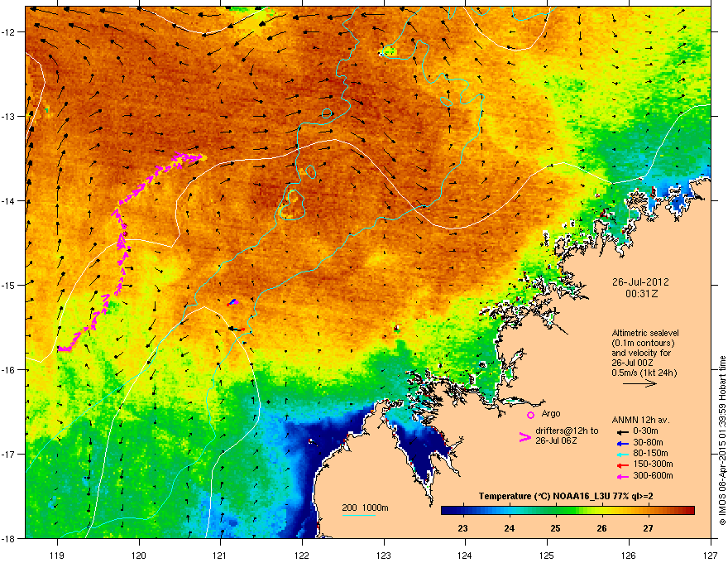
Task: Click the Temperature (°C) NOAA16_L3U title
Action: [x=566, y=497]
